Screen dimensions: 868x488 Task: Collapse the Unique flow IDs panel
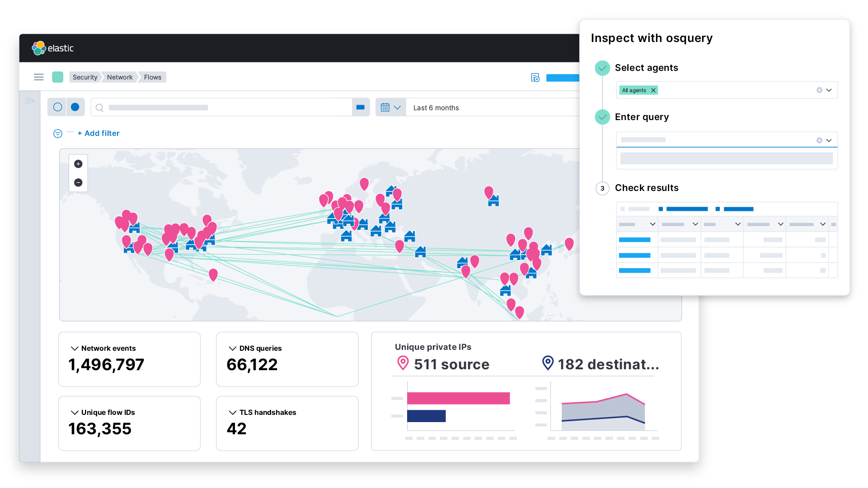coord(75,413)
